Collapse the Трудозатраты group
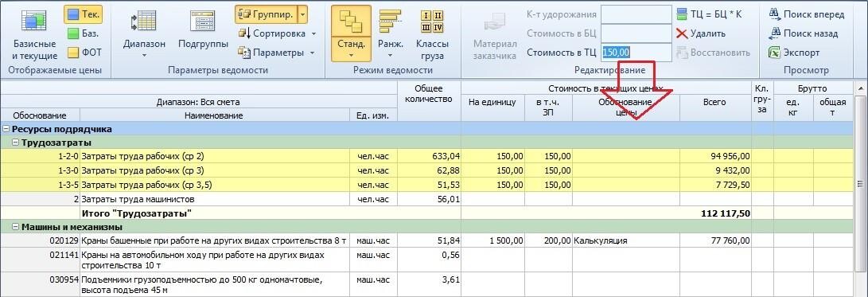 (15, 143)
